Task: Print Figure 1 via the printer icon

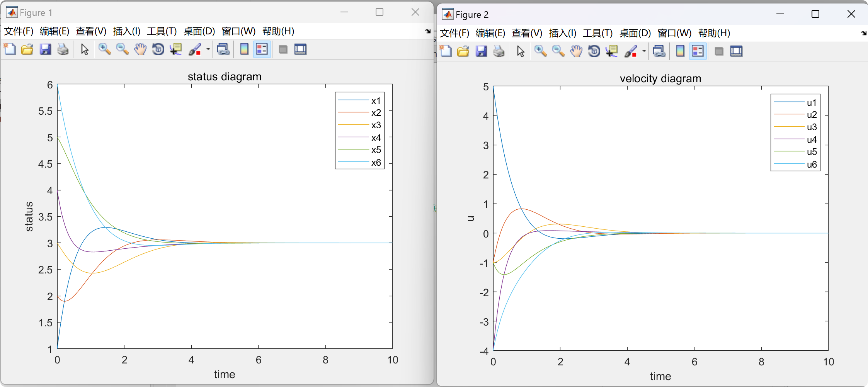Action: click(63, 49)
